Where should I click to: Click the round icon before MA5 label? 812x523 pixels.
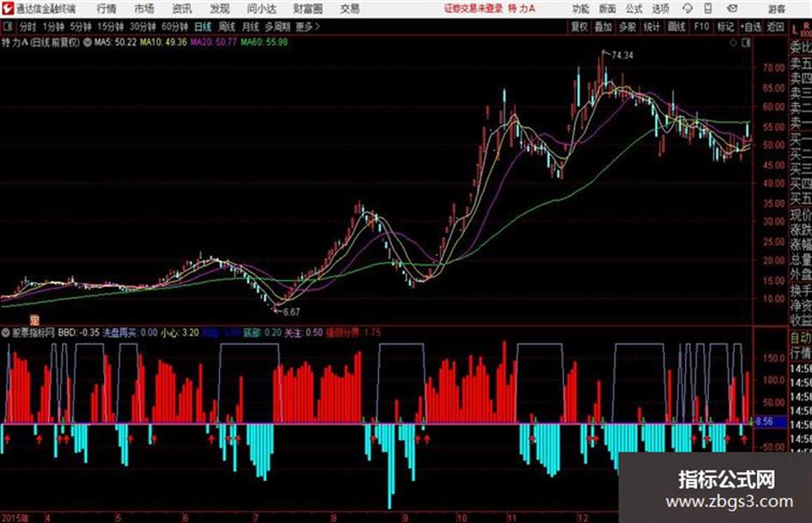[x=88, y=42]
